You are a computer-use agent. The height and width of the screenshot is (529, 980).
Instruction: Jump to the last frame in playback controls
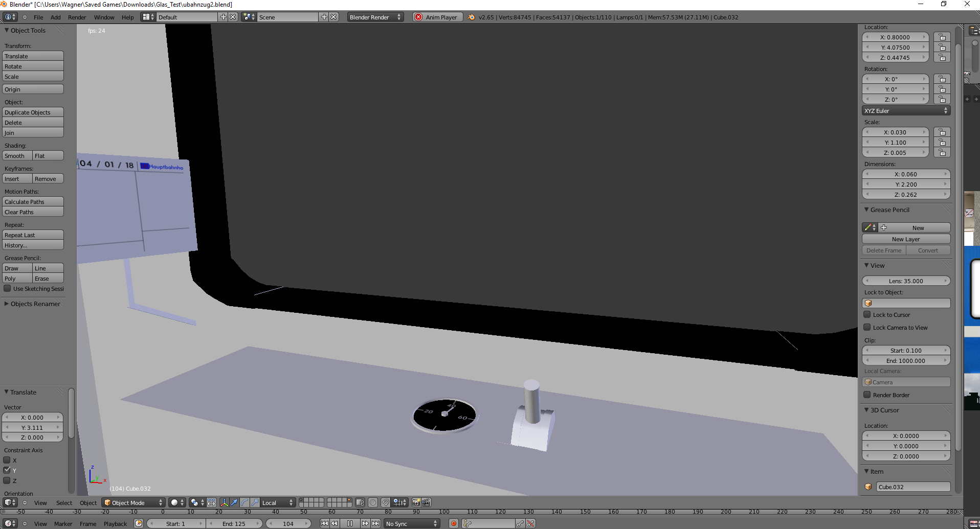coord(376,523)
